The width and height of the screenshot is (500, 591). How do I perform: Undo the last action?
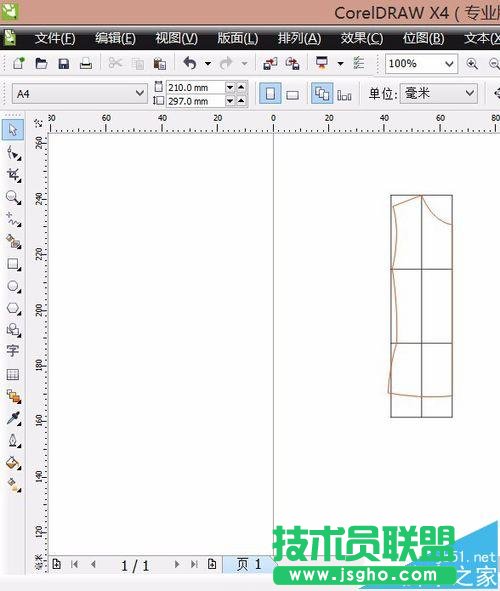(x=190, y=63)
